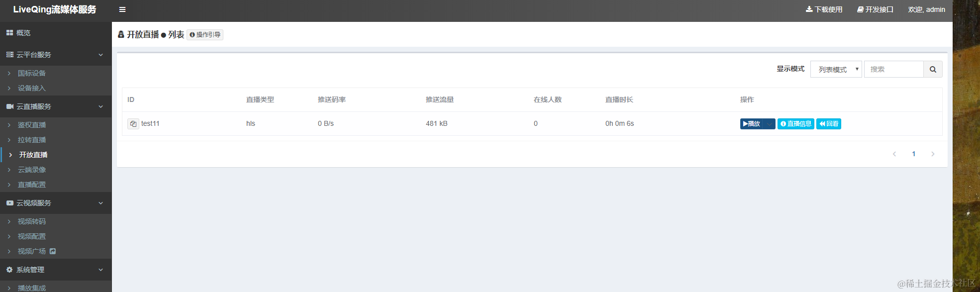This screenshot has width=980, height=292.
Task: Click the magnifier search button
Action: tap(933, 69)
